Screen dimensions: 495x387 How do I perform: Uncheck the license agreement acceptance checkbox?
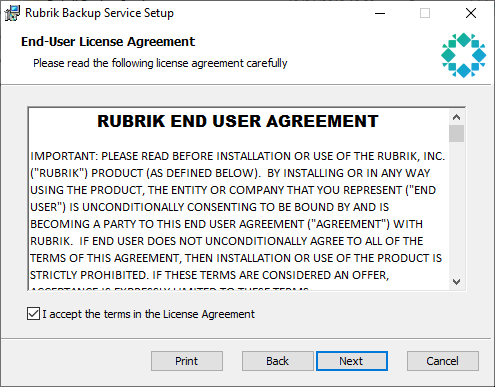point(33,314)
